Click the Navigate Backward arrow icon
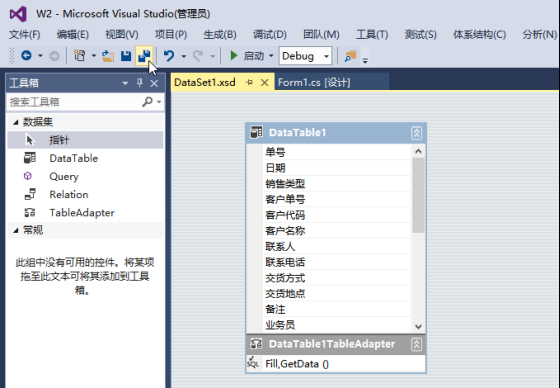Viewport: 560px width, 388px height. pyautogui.click(x=26, y=55)
